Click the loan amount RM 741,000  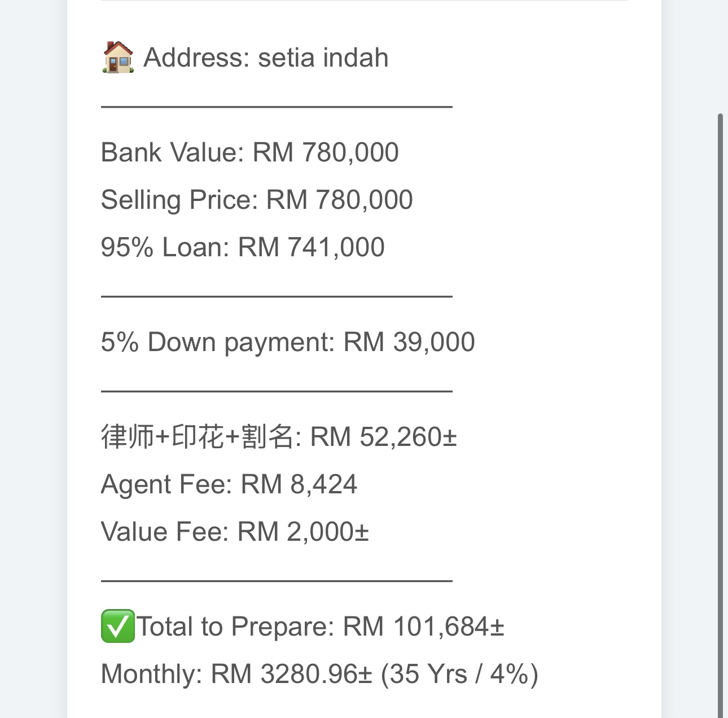click(312, 247)
